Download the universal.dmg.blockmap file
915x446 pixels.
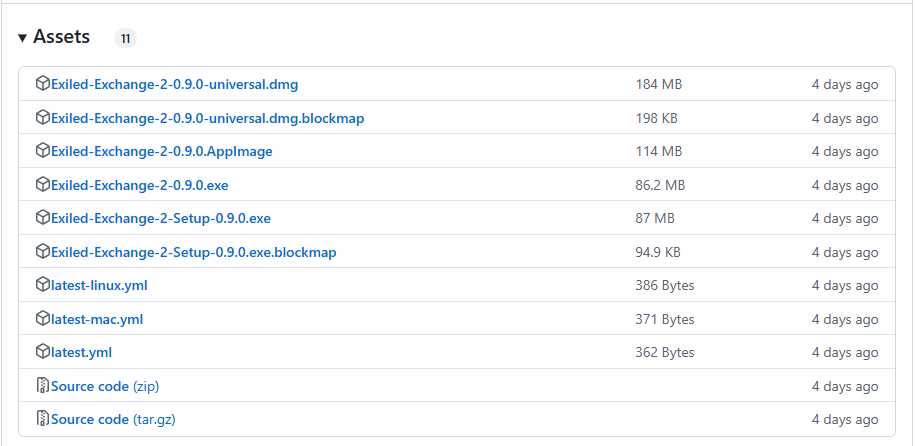pos(207,118)
